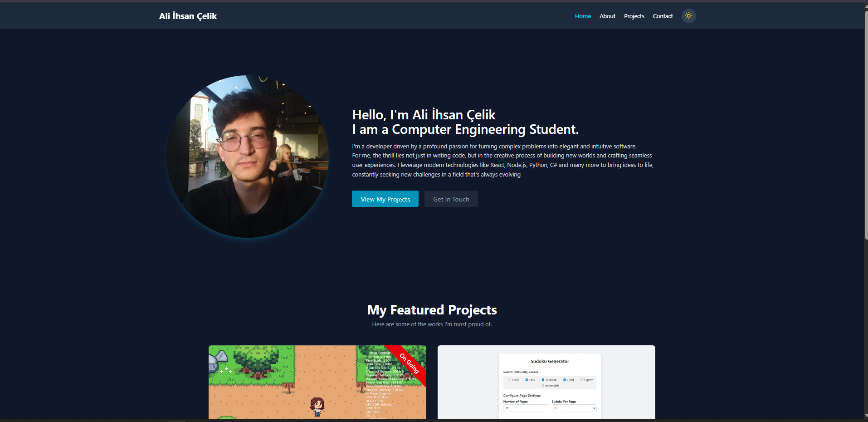Click the View My Projects button

pyautogui.click(x=385, y=199)
